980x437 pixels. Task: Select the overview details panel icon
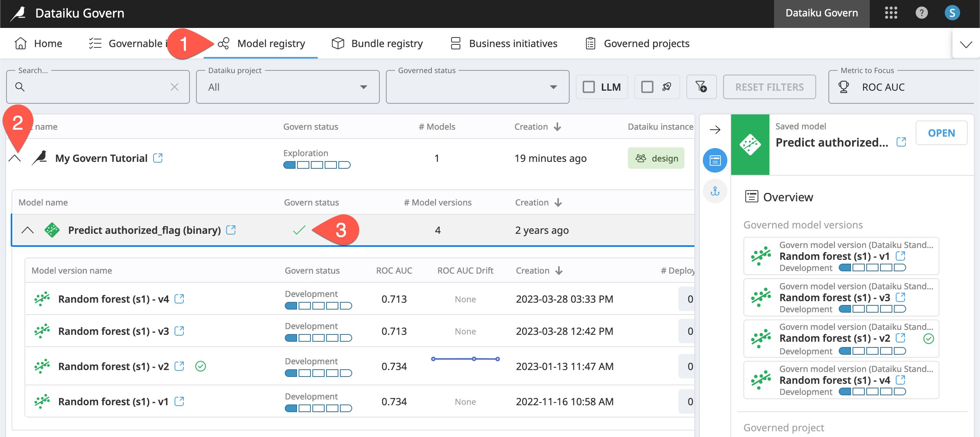tap(715, 160)
